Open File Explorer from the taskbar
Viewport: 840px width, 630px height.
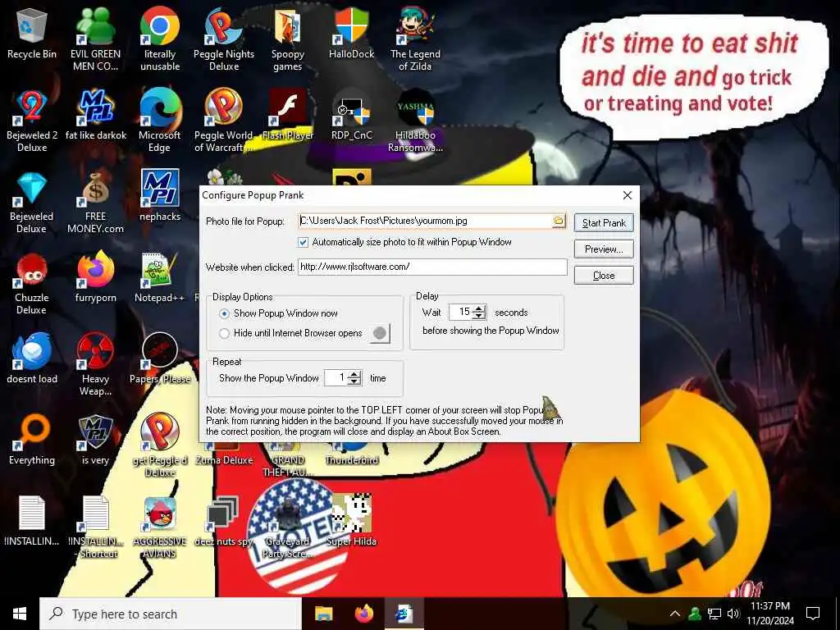(323, 614)
